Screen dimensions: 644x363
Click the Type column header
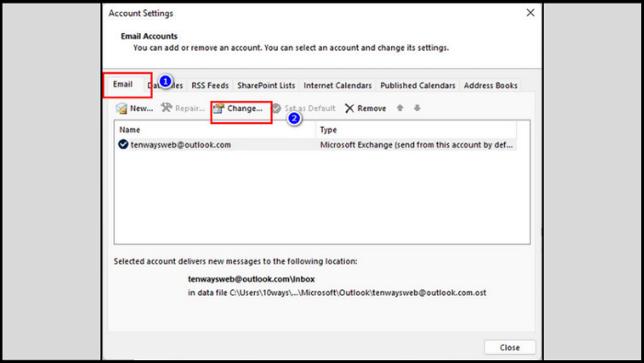pyautogui.click(x=416, y=130)
